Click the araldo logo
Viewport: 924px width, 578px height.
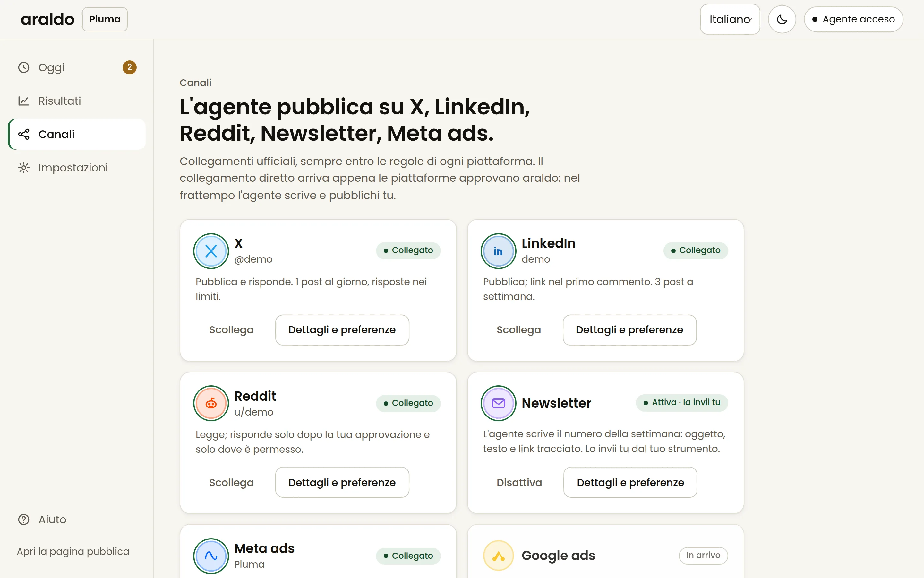[x=47, y=19]
